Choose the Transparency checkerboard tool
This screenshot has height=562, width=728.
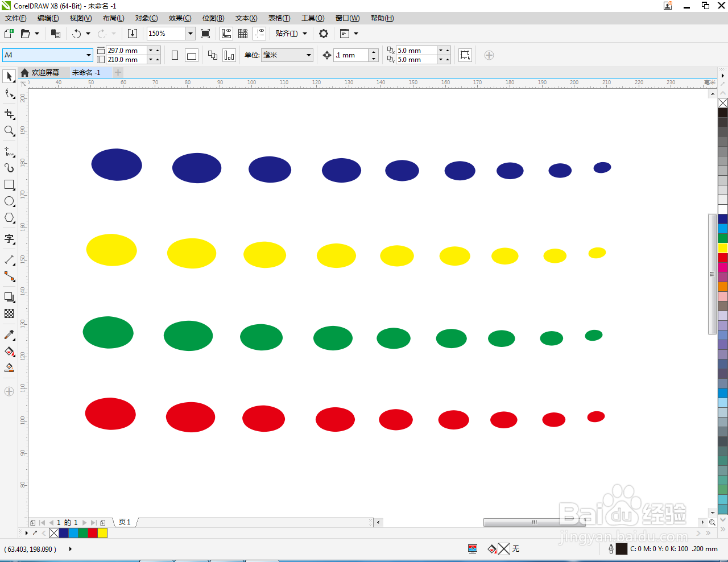pos(9,313)
